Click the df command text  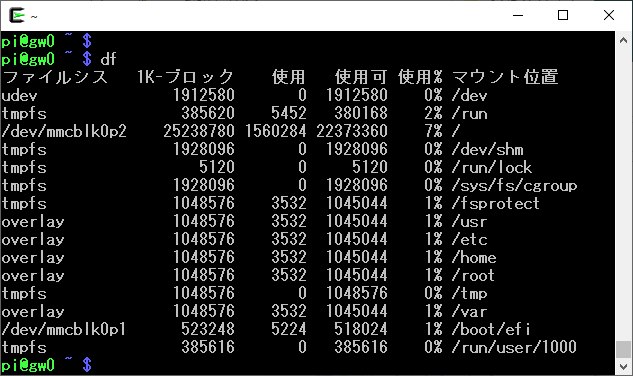tap(109, 59)
